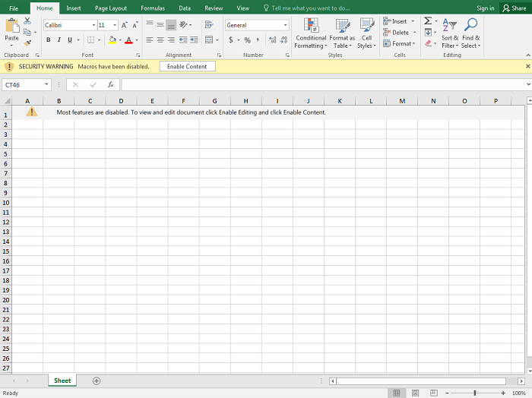Click the Increase Font Size icon

tap(125, 25)
